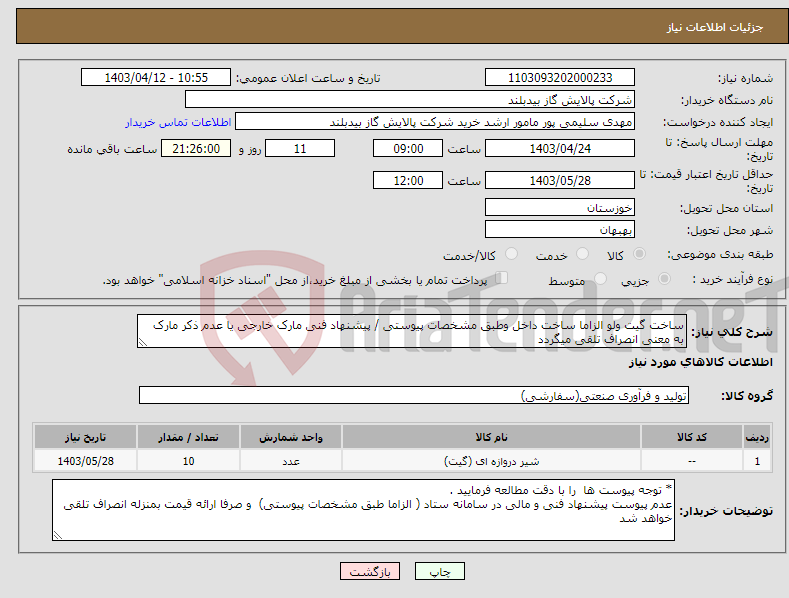The image size is (789, 598).
Task: Toggle the اسناد خزانه اسلامی payment checkbox
Action: [x=502, y=278]
